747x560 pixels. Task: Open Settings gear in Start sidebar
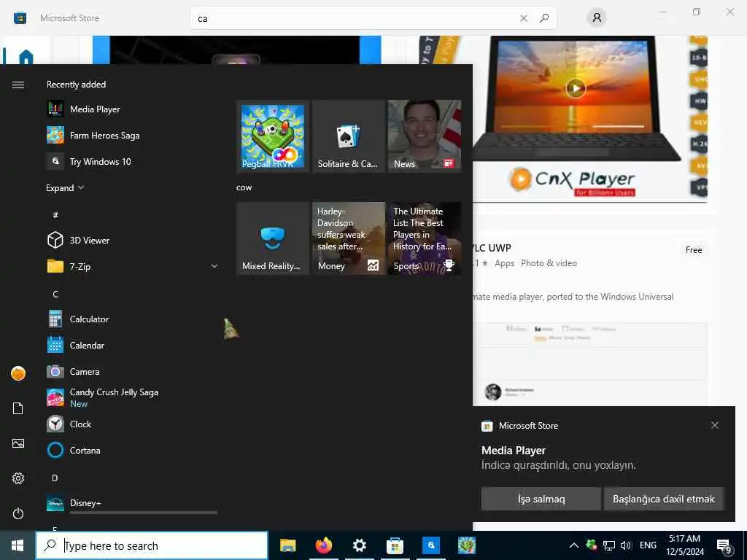[18, 478]
